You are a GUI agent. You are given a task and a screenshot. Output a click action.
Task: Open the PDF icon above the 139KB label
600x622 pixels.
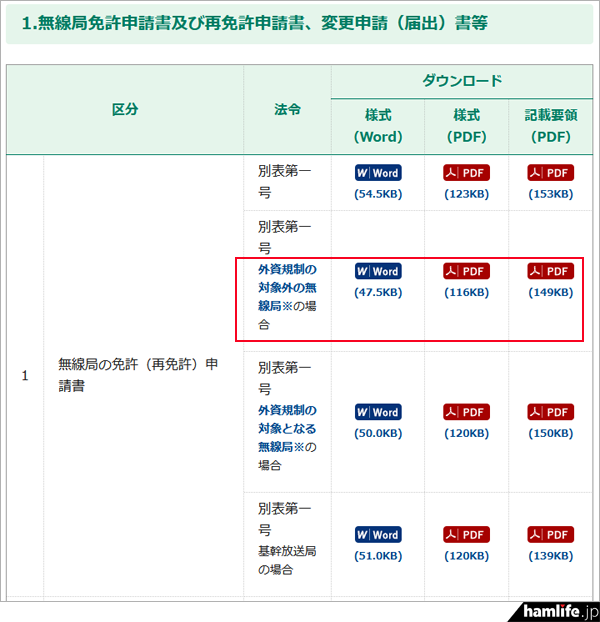(x=550, y=534)
